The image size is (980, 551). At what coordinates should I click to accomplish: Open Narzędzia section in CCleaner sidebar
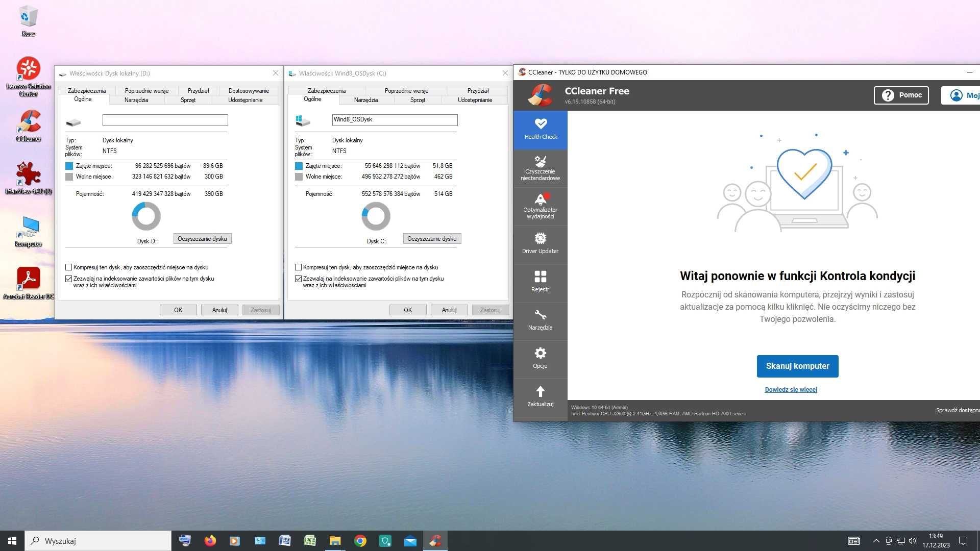[x=541, y=321]
